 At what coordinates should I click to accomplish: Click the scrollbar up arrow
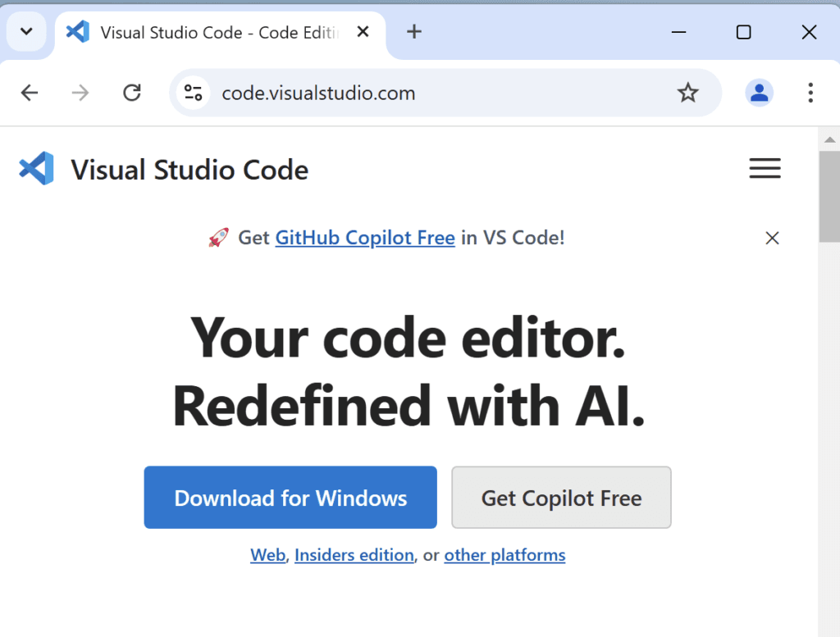pyautogui.click(x=829, y=139)
